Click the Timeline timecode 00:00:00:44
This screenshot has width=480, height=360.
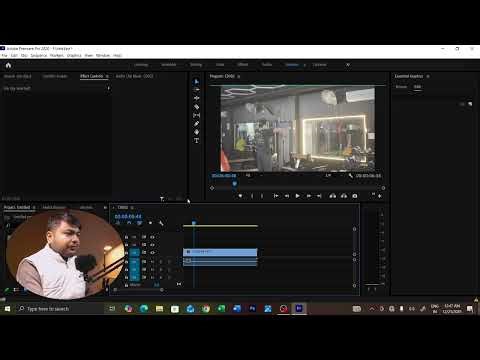point(128,216)
